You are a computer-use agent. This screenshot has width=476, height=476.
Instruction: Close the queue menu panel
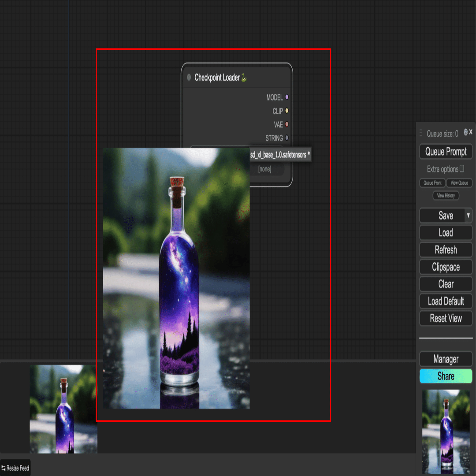[471, 132]
